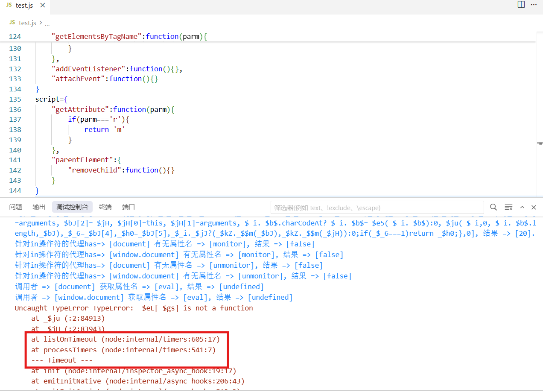The width and height of the screenshot is (543, 392).
Task: Close the test.js editor tab
Action: 42,6
